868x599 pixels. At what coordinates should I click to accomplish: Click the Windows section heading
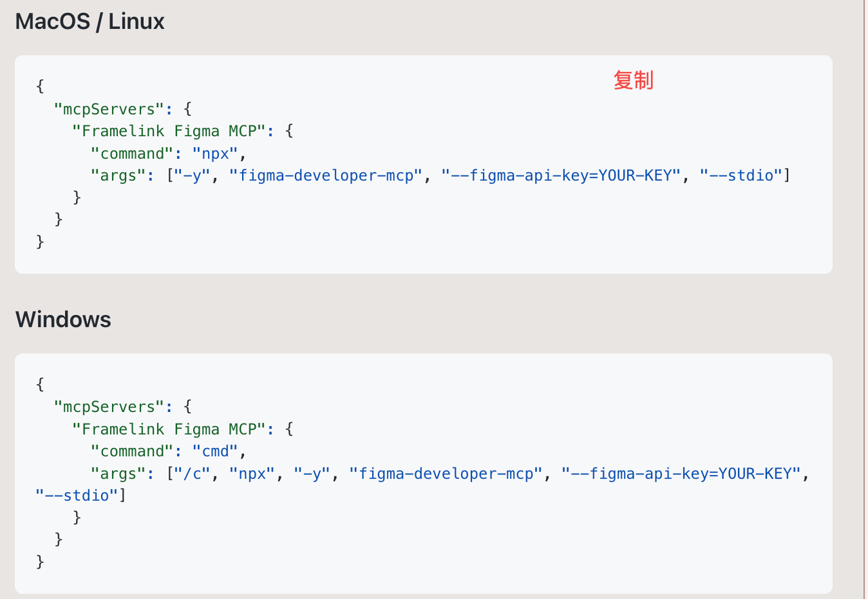pyautogui.click(x=63, y=319)
